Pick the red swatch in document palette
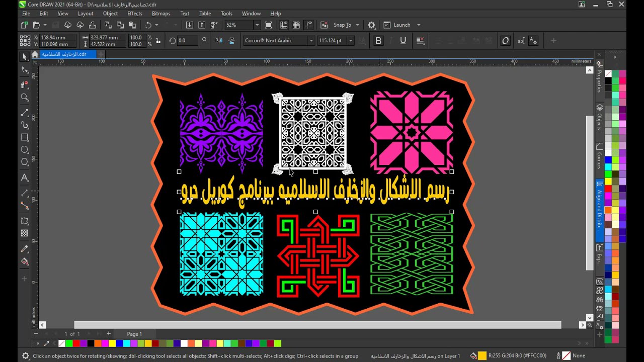644x362 pixels. point(76,343)
